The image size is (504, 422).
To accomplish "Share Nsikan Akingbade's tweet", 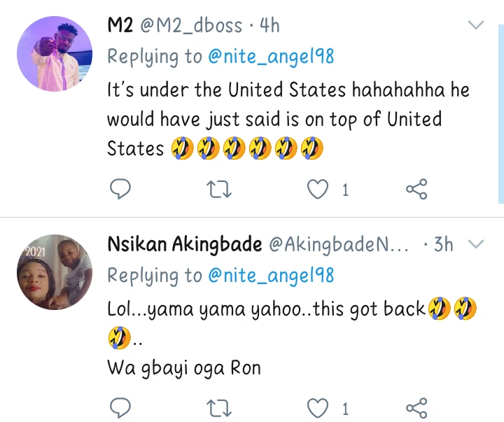I will coord(416,407).
